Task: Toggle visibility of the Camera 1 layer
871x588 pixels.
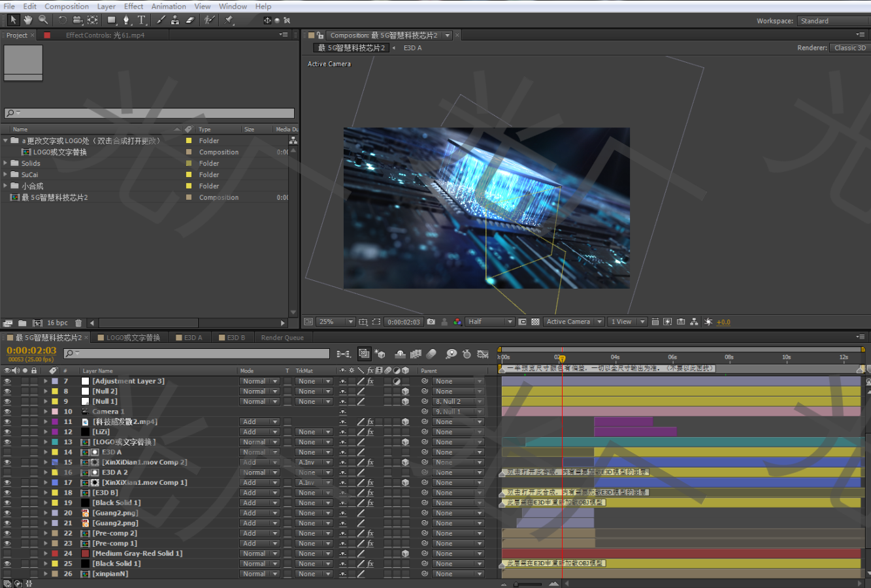Action: tap(7, 411)
